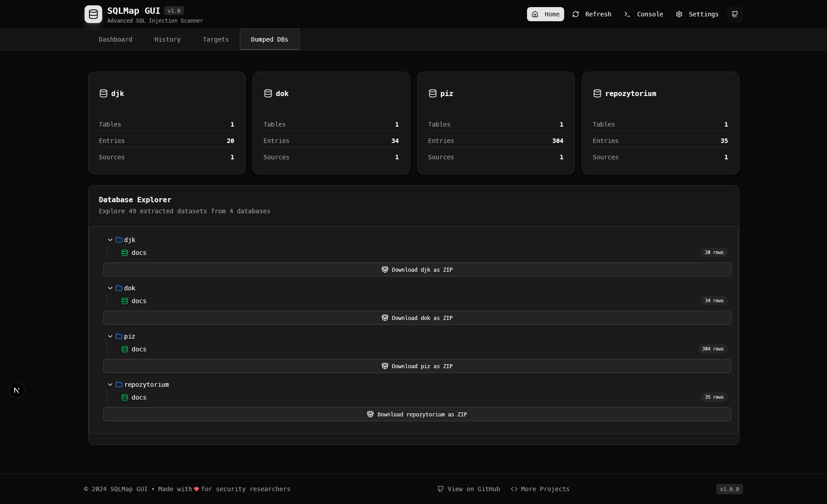This screenshot has width=827, height=504.
Task: Click the heart icon in the footer
Action: click(196, 489)
